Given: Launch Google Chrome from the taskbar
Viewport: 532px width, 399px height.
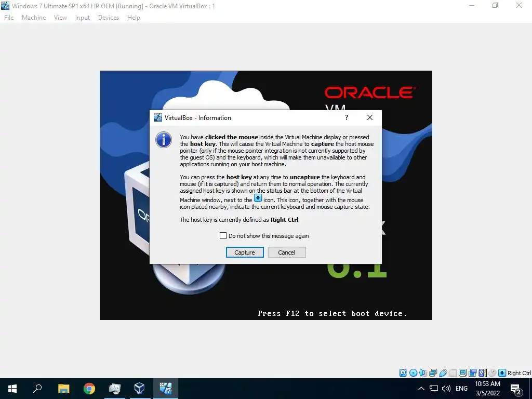Looking at the screenshot, I should (x=89, y=389).
